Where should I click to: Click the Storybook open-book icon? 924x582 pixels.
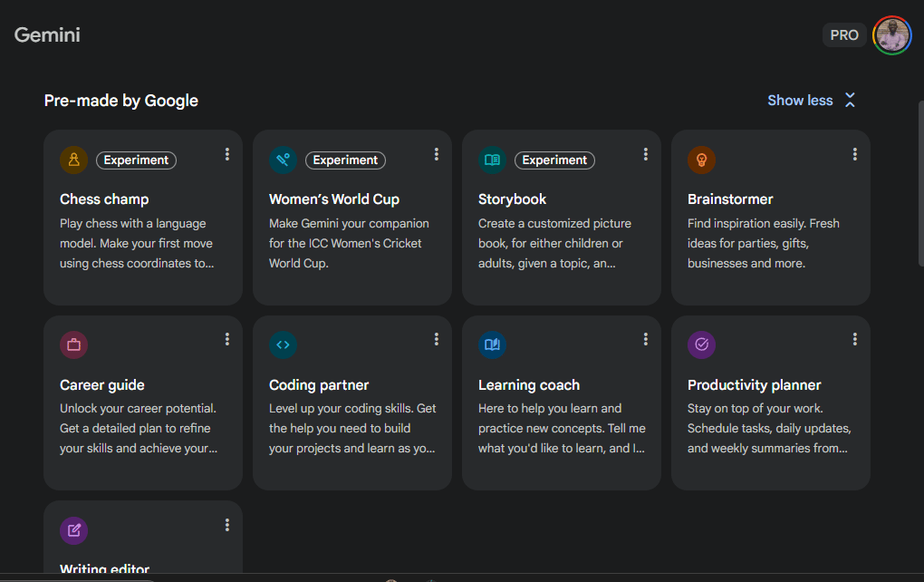pyautogui.click(x=492, y=160)
